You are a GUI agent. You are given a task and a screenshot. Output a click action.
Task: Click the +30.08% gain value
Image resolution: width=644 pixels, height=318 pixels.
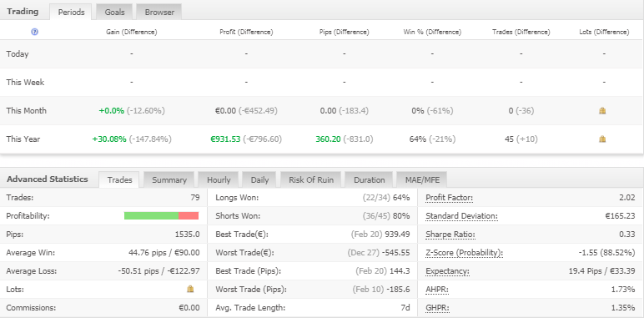click(109, 139)
